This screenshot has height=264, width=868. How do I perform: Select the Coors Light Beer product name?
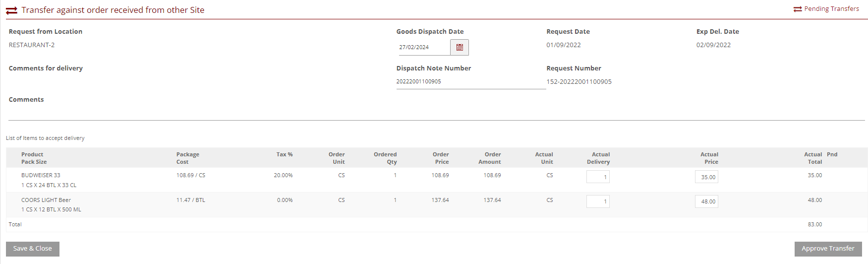point(46,200)
